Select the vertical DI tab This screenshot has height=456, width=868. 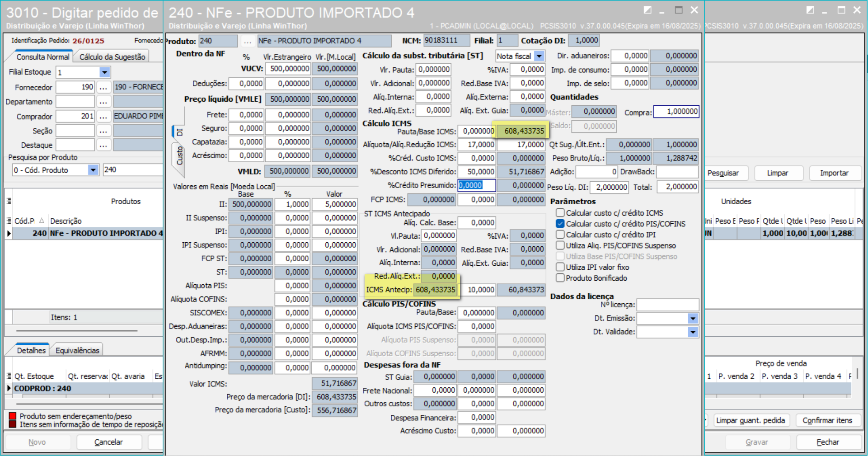pos(179,132)
